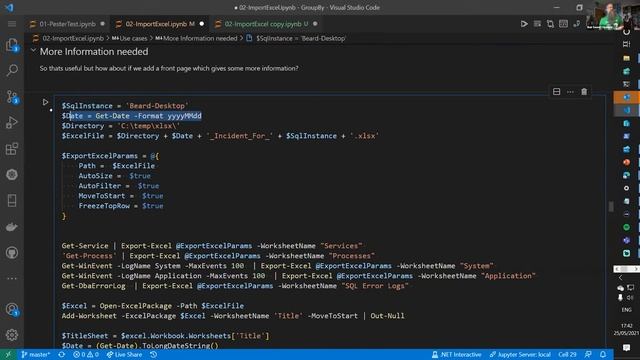Click the editor vertical scrollbar

click(611, 206)
